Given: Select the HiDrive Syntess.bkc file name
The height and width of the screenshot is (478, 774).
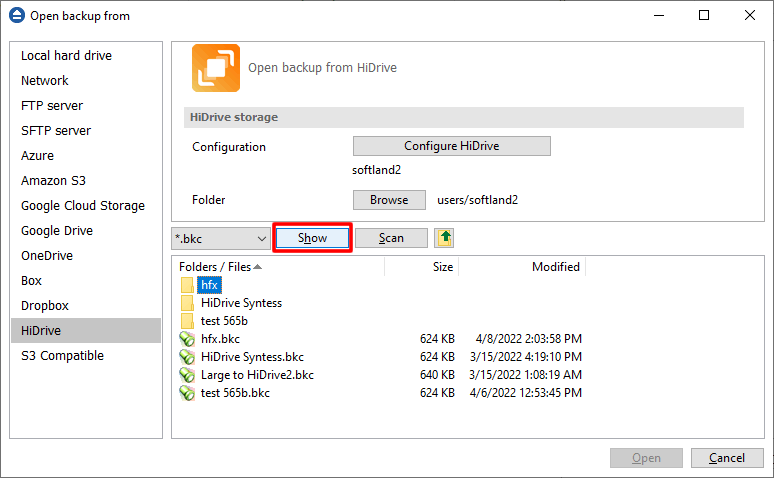Looking at the screenshot, I should [x=252, y=357].
